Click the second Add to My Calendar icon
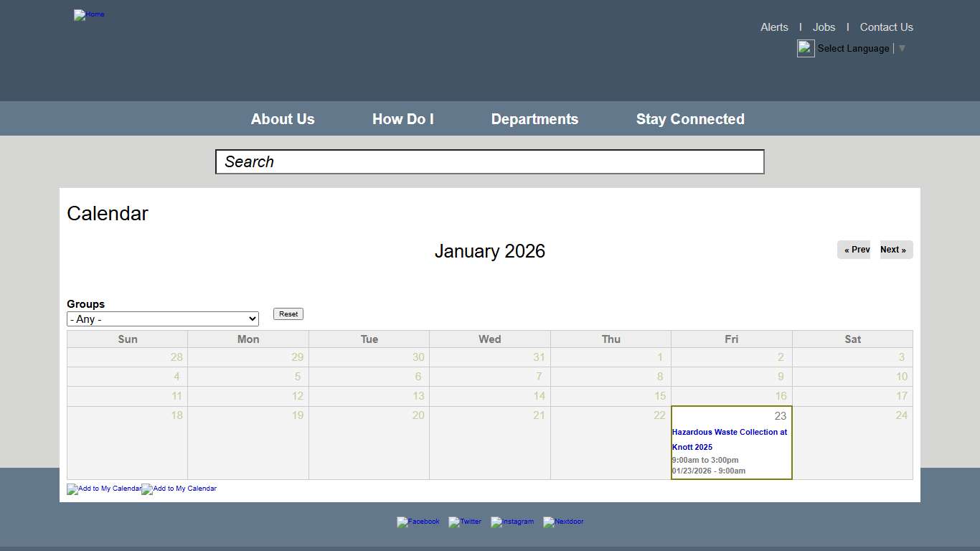The image size is (980, 551). [x=179, y=489]
